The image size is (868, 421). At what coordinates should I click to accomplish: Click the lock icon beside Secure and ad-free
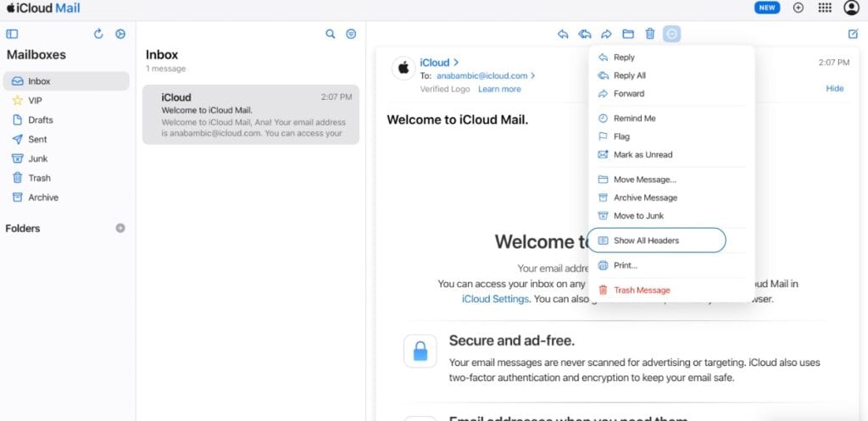pos(420,351)
